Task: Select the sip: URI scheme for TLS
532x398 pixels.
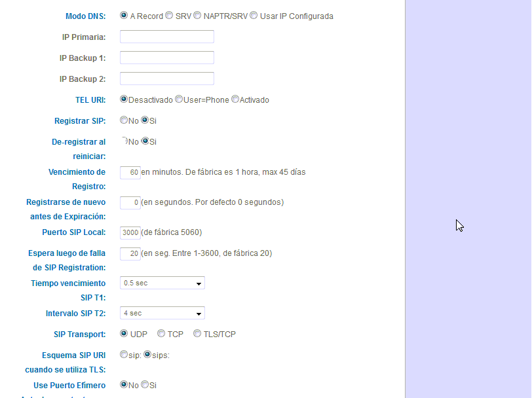Action: 124,353
